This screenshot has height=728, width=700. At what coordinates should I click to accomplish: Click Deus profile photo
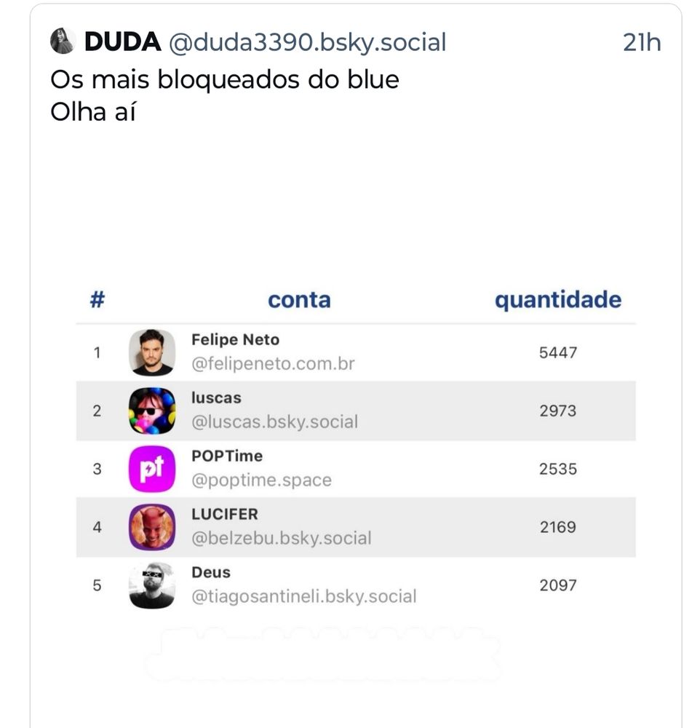[x=152, y=585]
